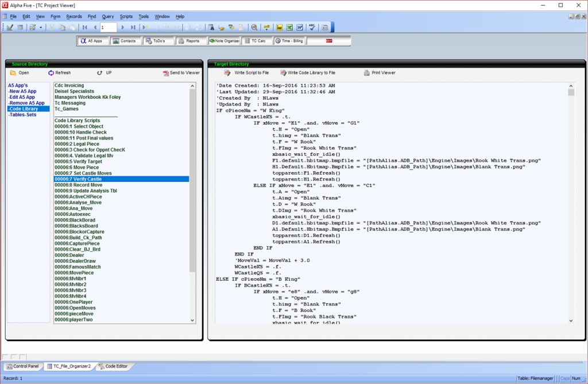Select script 00006:8 Record Move
This screenshot has height=384, width=588.
pos(79,185)
